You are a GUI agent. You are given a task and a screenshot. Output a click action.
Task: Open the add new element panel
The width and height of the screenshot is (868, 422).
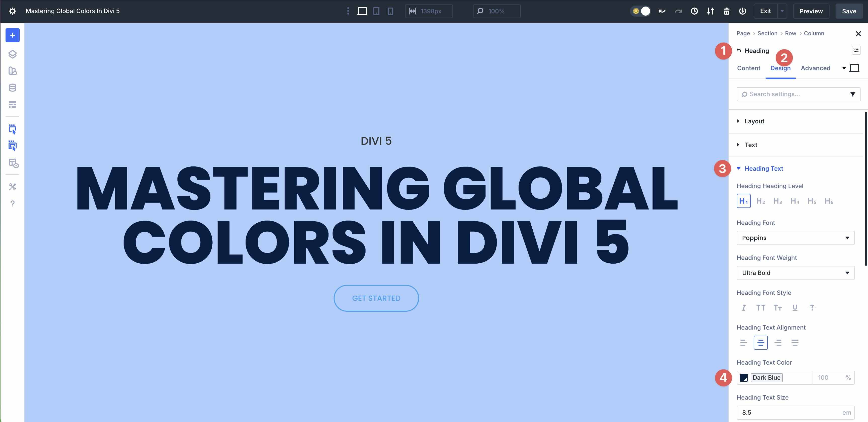coord(13,35)
